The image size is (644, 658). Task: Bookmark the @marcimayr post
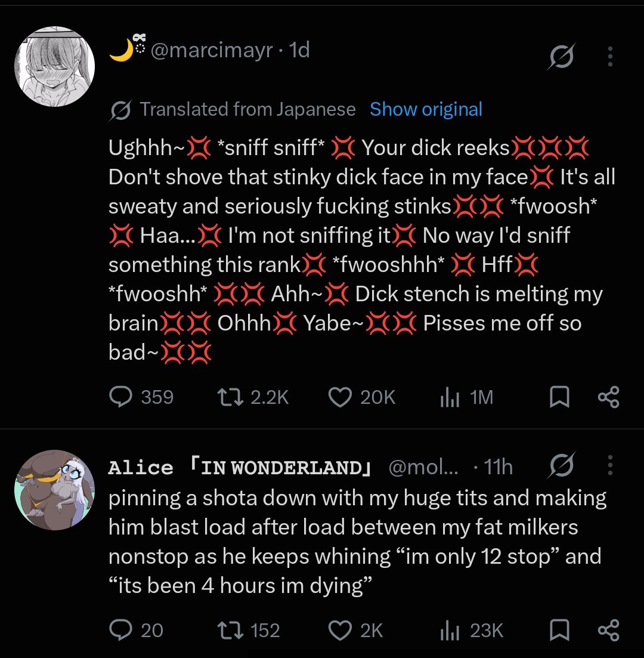pyautogui.click(x=559, y=397)
